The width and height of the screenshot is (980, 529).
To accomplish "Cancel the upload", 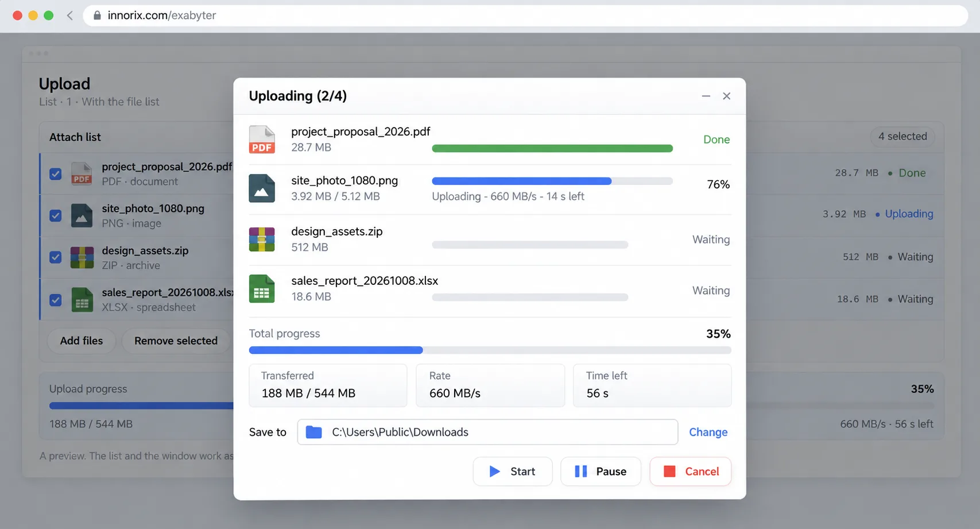I will pos(691,472).
